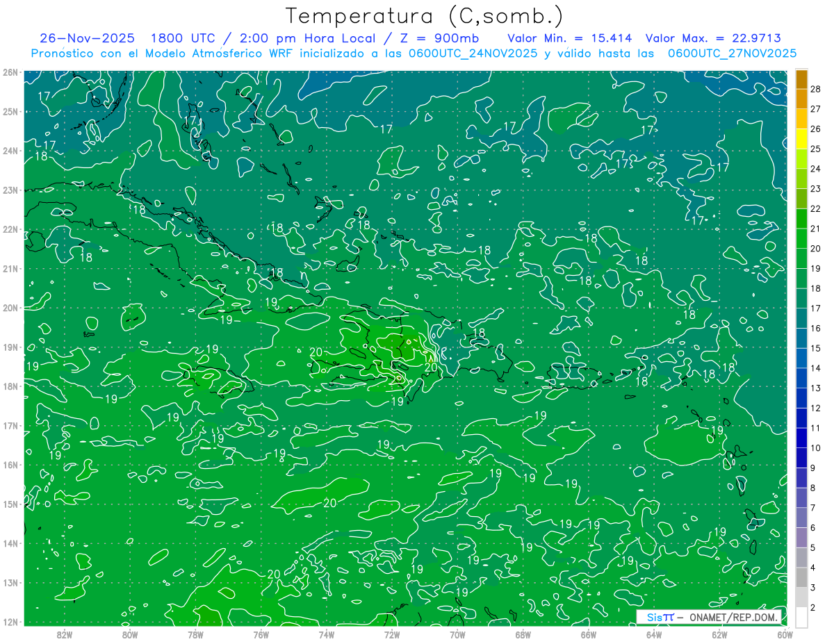Click the '26' color scale label
The height and width of the screenshot is (644, 834).
(x=816, y=129)
